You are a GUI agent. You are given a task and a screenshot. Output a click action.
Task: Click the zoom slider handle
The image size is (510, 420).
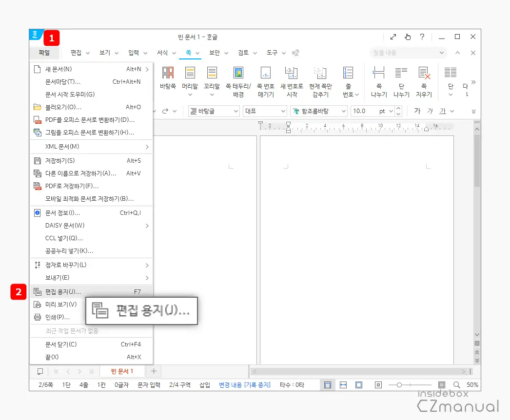(399, 385)
